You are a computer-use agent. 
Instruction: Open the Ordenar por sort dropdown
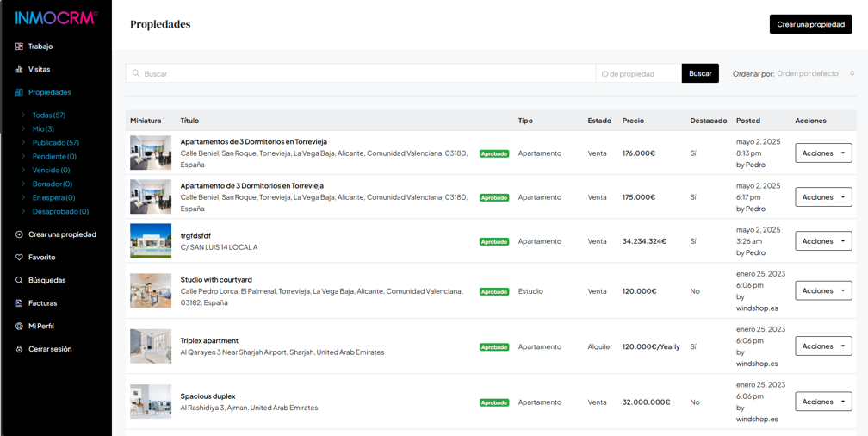[x=815, y=74]
